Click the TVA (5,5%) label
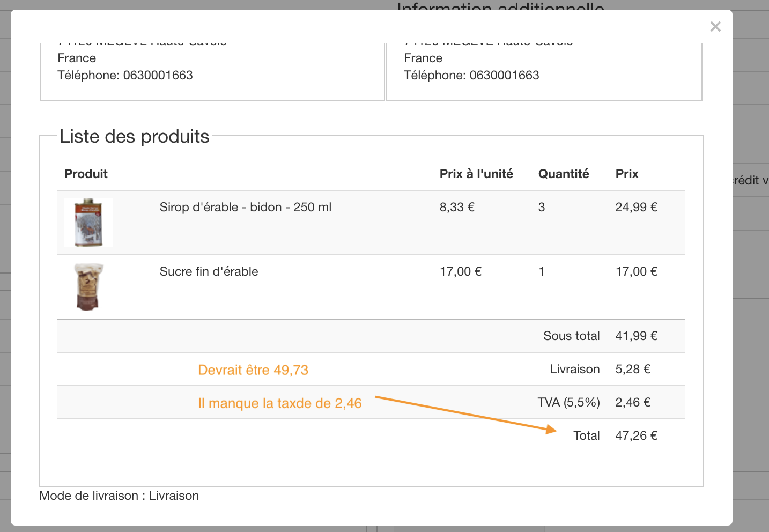 tap(568, 403)
